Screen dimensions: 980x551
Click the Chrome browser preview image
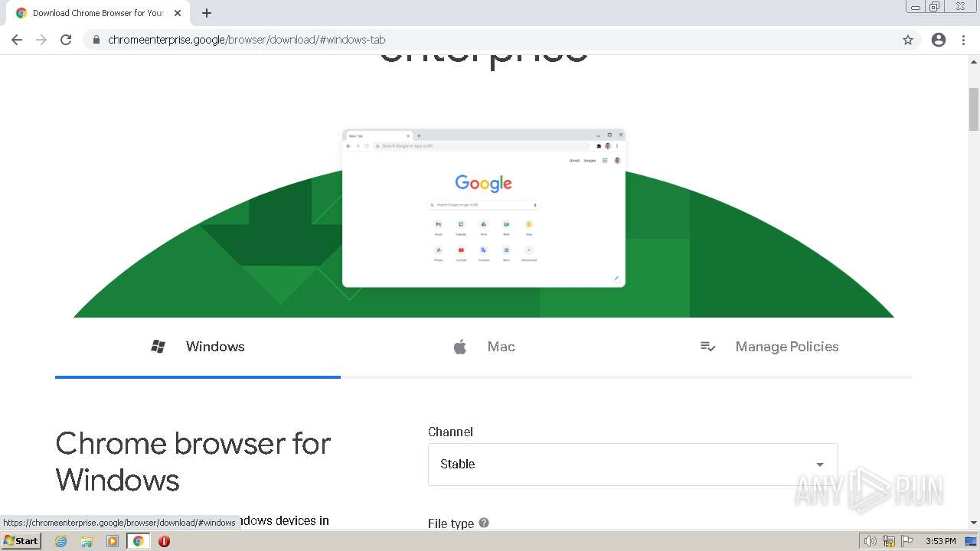pos(484,208)
